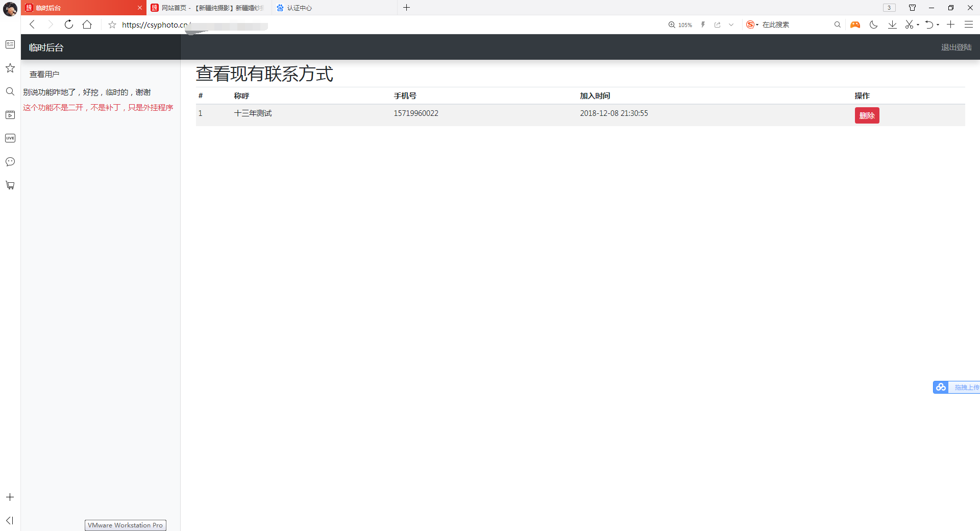The width and height of the screenshot is (980, 531).
Task: Open the undo closed-tab dropdown arrow
Action: (938, 25)
